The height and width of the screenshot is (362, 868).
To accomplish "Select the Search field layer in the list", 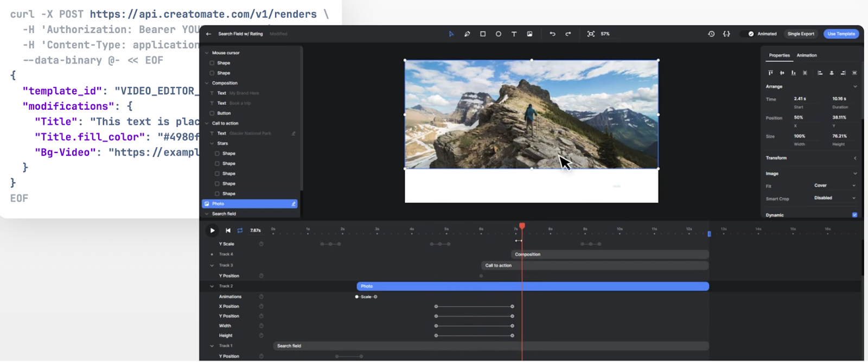I will click(x=224, y=214).
